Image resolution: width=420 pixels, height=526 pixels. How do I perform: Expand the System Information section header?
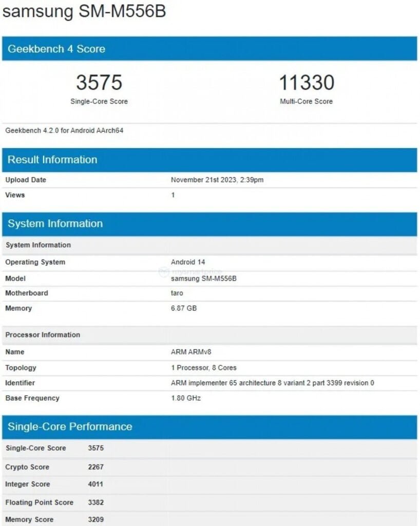point(55,223)
